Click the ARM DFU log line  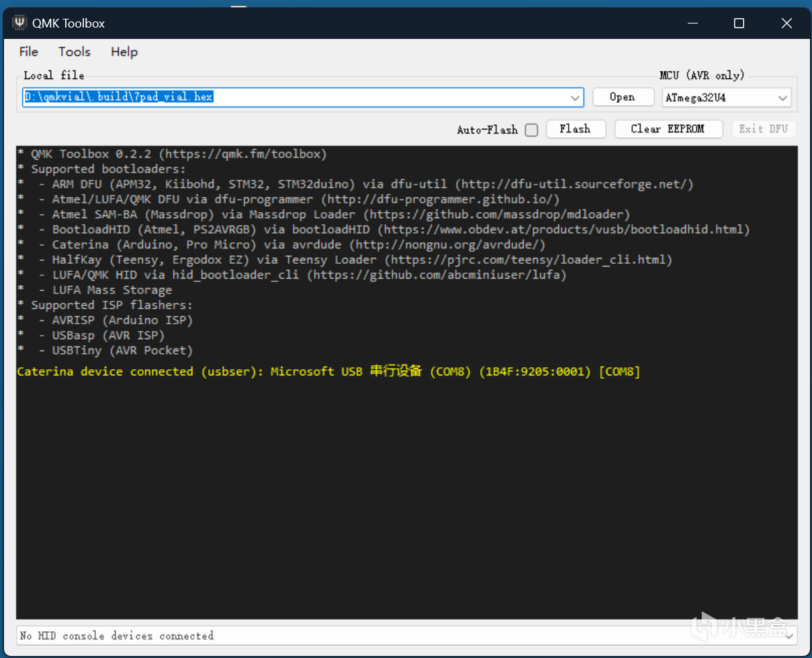click(355, 184)
